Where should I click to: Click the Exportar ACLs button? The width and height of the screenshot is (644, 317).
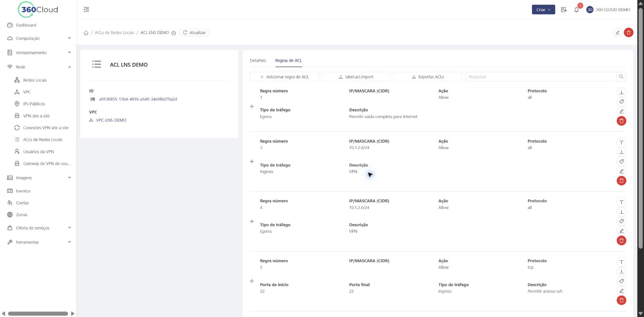click(428, 77)
